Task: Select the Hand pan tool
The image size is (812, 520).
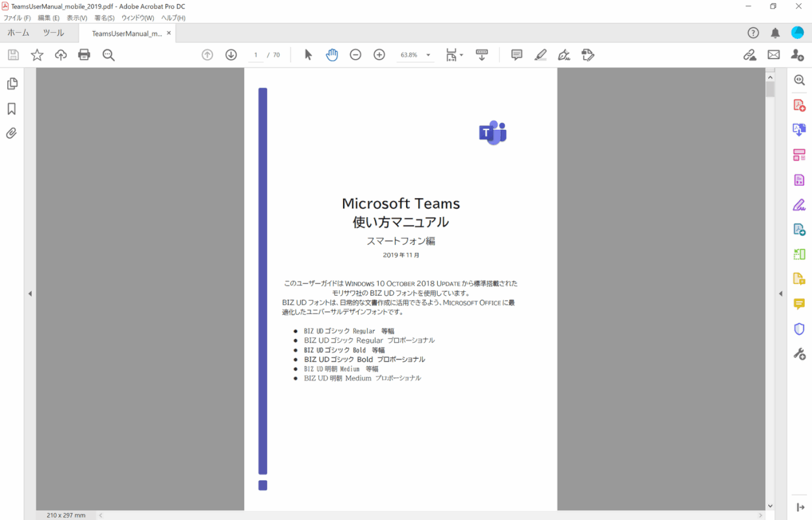Action: [x=332, y=55]
